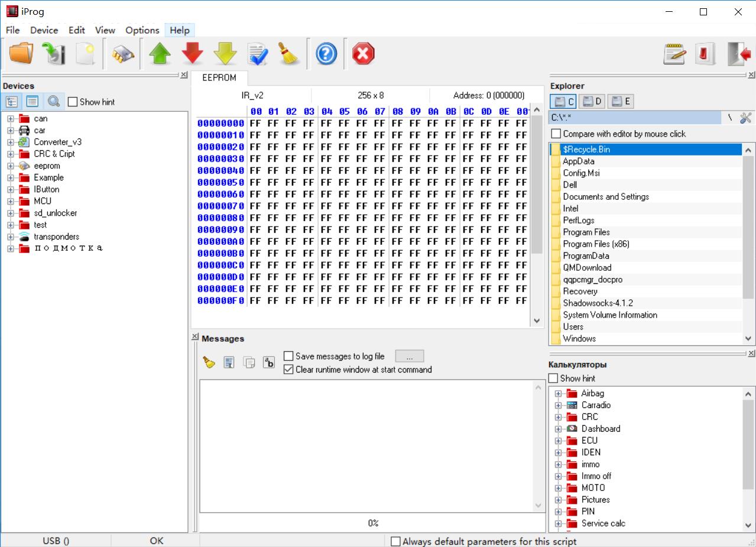The width and height of the screenshot is (756, 547).
Task: Click the yellow down arrow toolbar icon
Action: [225, 54]
